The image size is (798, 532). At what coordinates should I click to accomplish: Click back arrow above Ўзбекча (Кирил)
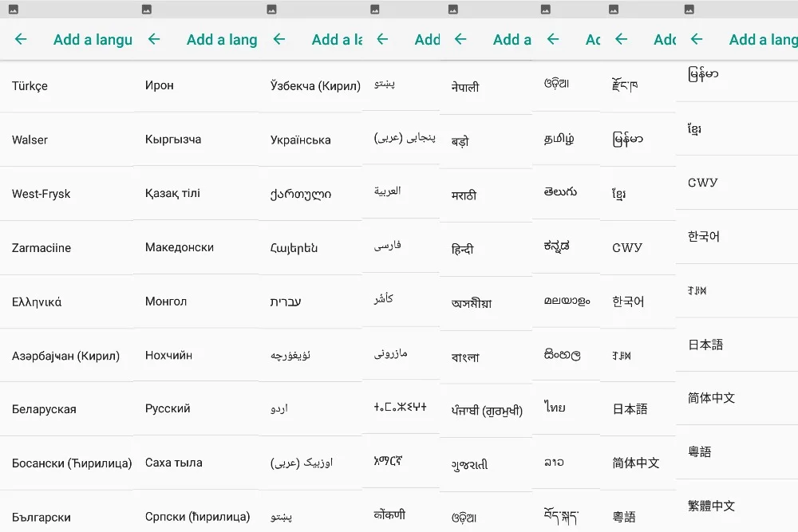279,39
